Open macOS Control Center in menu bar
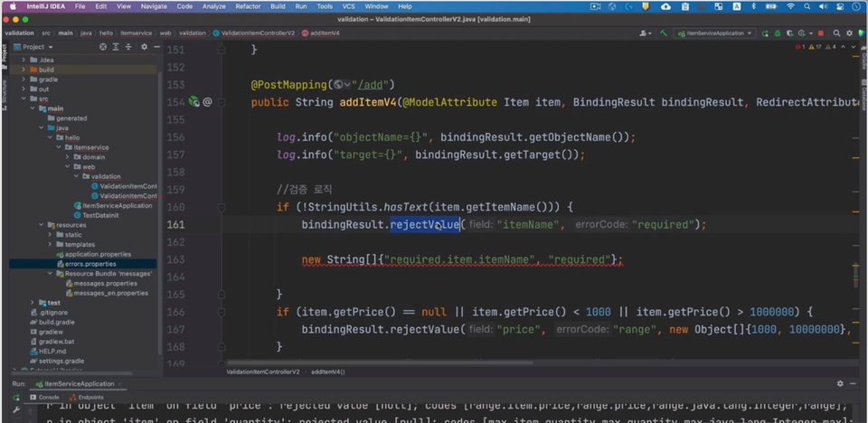 point(840,6)
